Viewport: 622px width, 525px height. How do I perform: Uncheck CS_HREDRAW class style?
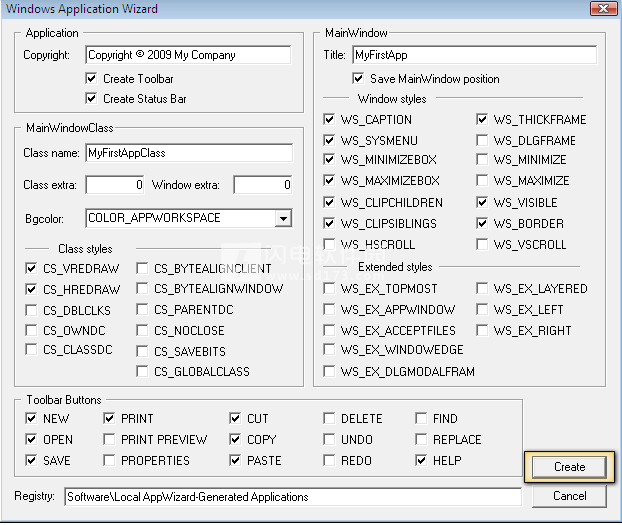31,289
